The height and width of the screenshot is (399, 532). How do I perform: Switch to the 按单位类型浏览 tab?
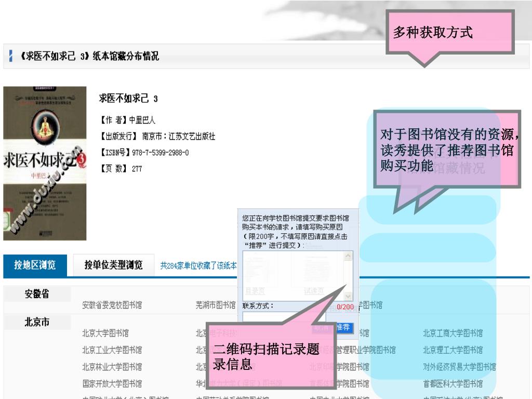(x=113, y=265)
